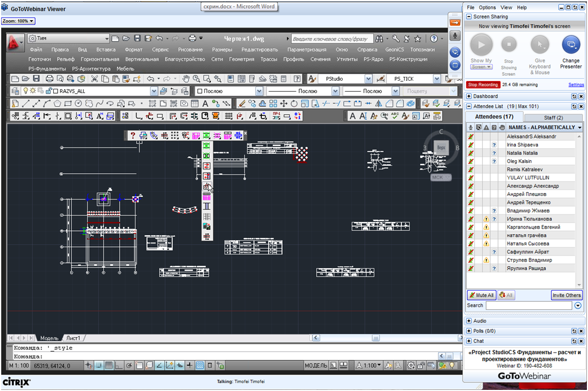Open the PStudio text style dropdown
This screenshot has height=391, width=588.
pos(368,78)
